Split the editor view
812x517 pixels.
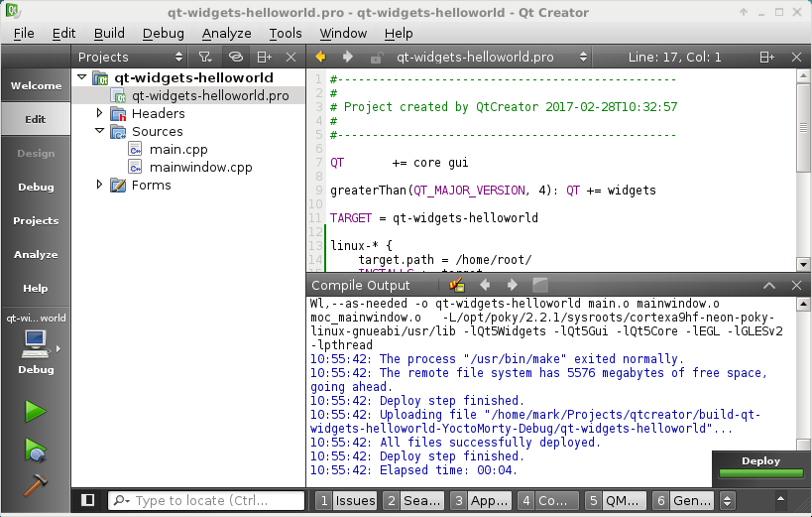tap(767, 57)
